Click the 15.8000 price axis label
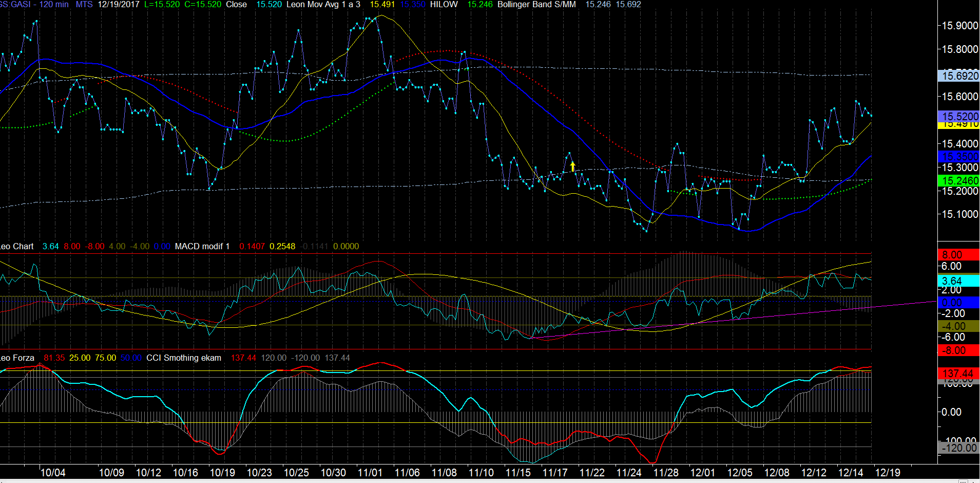The height and width of the screenshot is (483, 980). point(959,49)
